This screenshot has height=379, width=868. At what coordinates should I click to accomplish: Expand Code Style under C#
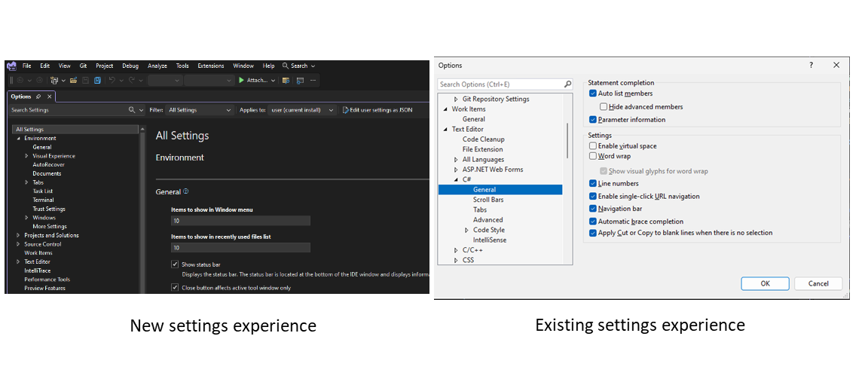coord(466,230)
